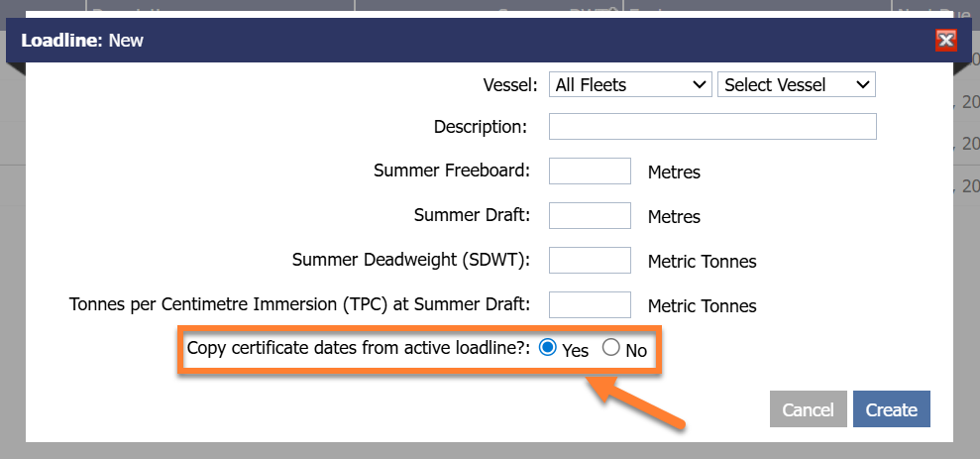Click the Description text field
This screenshot has width=980, height=459.
tap(712, 127)
